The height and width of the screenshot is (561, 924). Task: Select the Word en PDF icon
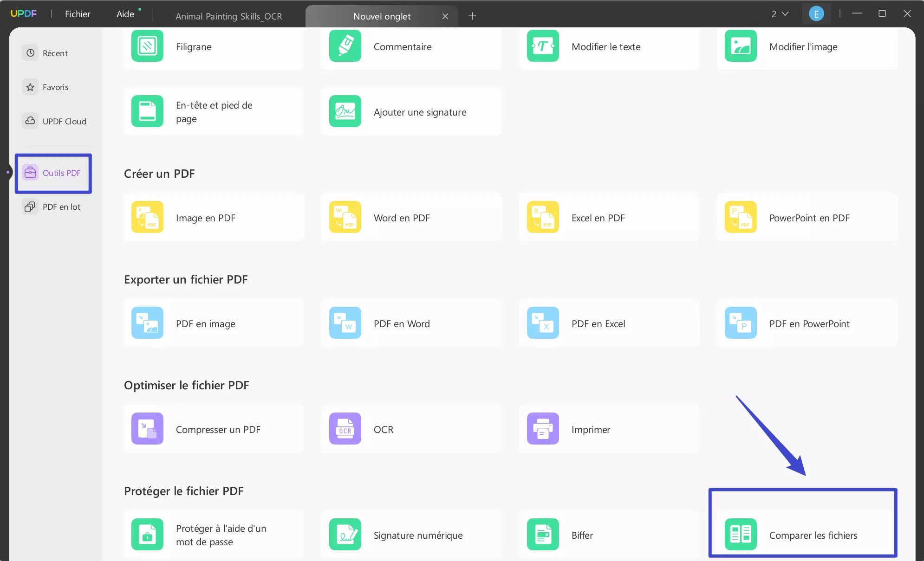[x=345, y=217]
